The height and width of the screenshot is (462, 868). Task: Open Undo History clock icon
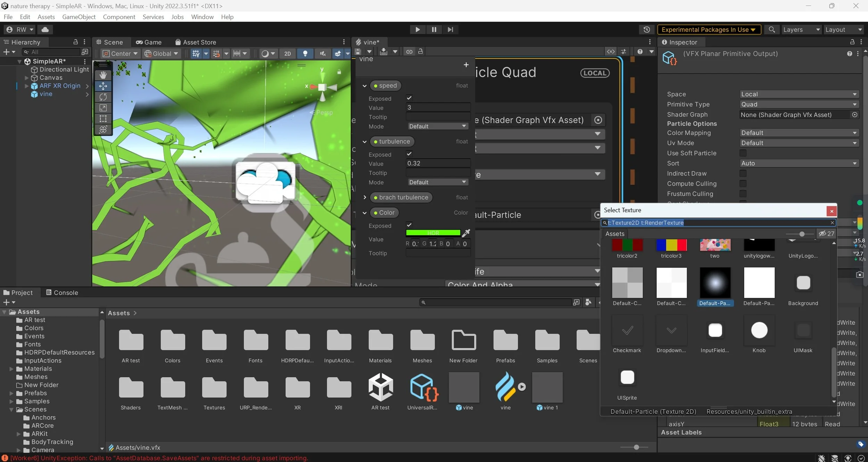coord(646,29)
